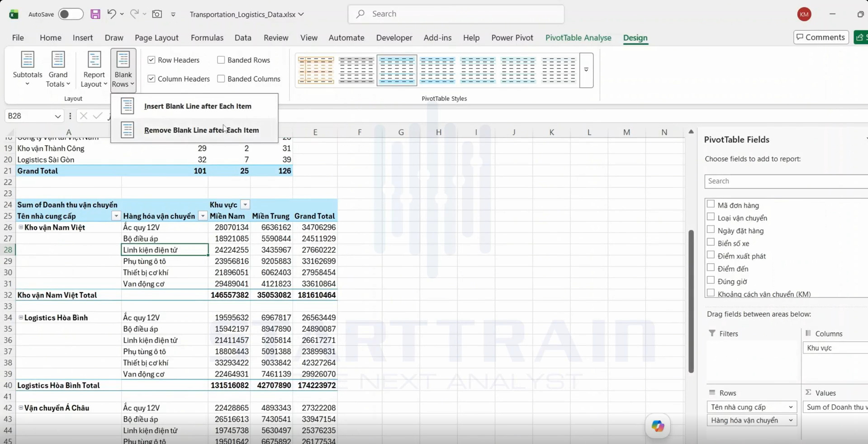Image resolution: width=868 pixels, height=444 pixels.
Task: Select column E header
Action: (x=315, y=132)
